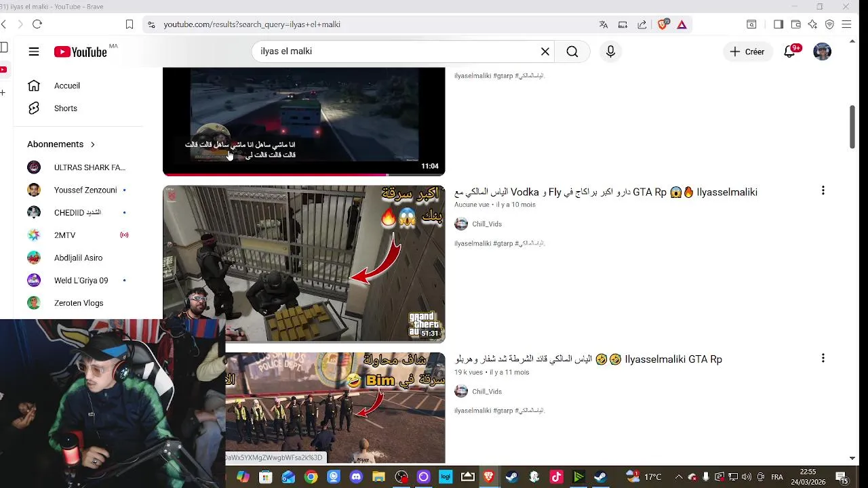Open Brave Rewards triangle icon

682,24
